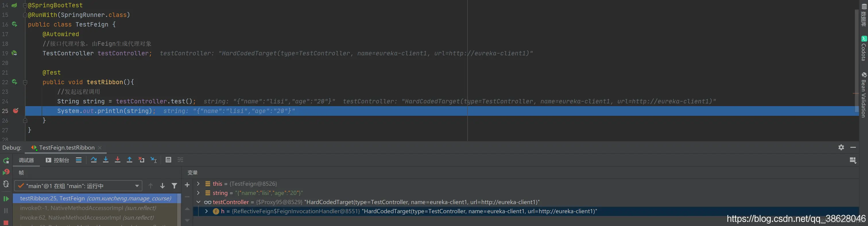868x226 pixels.
Task: Expand the 'h' FeignInvocationHandler field
Action: coord(206,211)
